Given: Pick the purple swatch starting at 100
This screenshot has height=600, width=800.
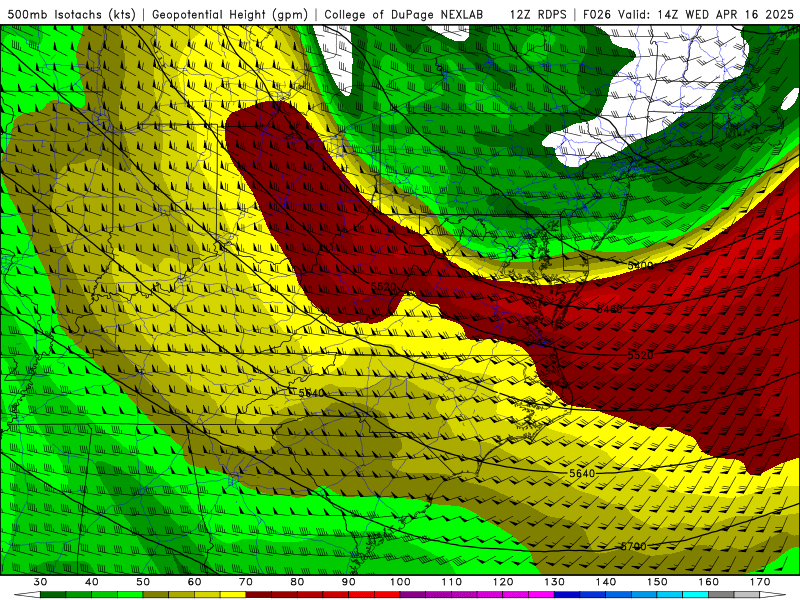Looking at the screenshot, I should pos(413,595).
